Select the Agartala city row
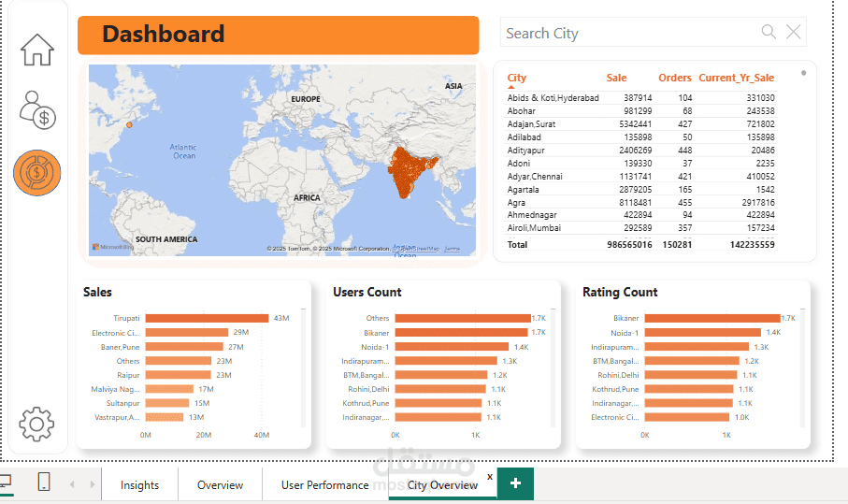 (640, 189)
